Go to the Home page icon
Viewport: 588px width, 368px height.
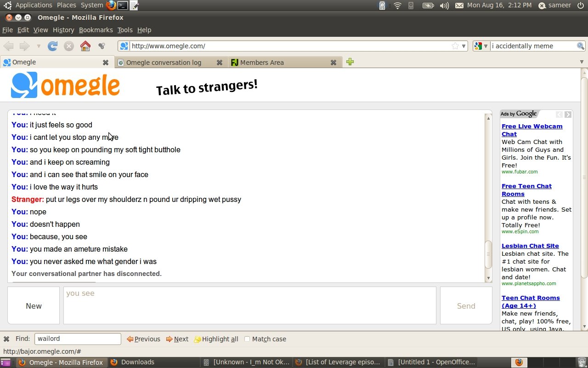coord(85,46)
